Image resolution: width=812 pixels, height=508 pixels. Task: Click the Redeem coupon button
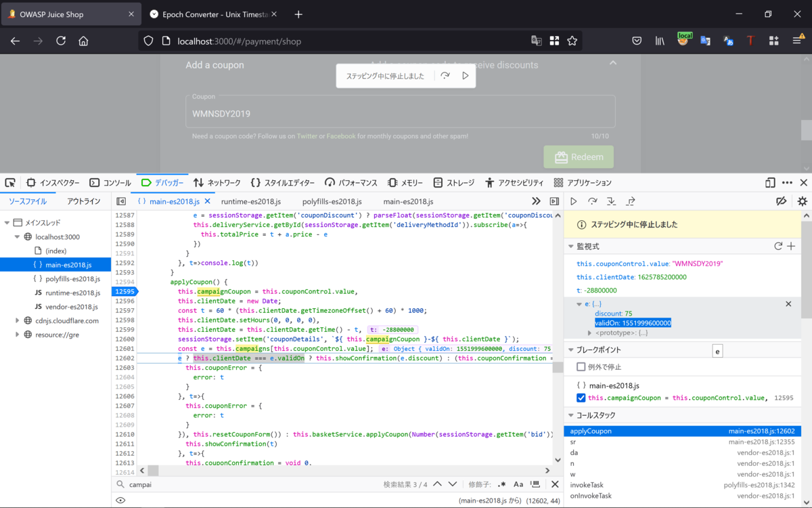579,156
